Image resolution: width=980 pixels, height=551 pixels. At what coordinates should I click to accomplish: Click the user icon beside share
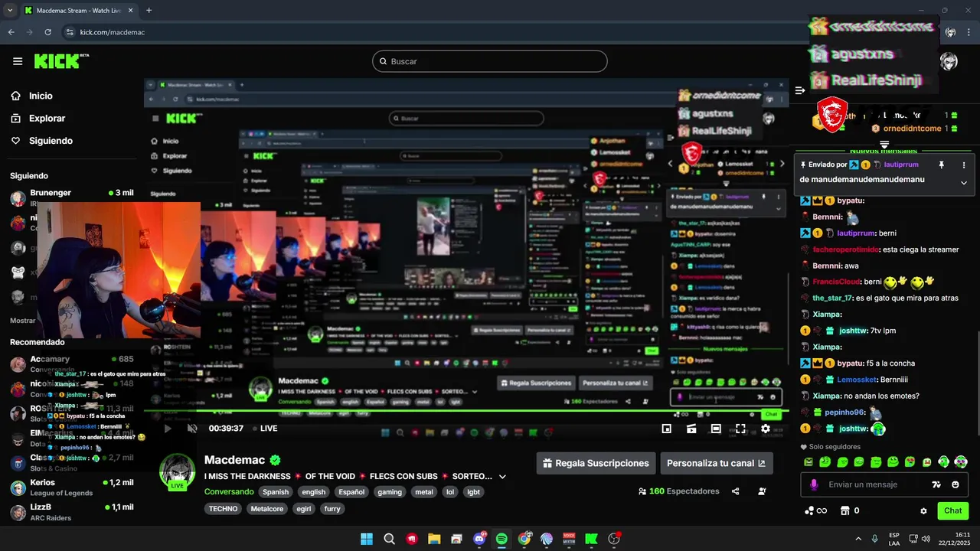(x=762, y=491)
